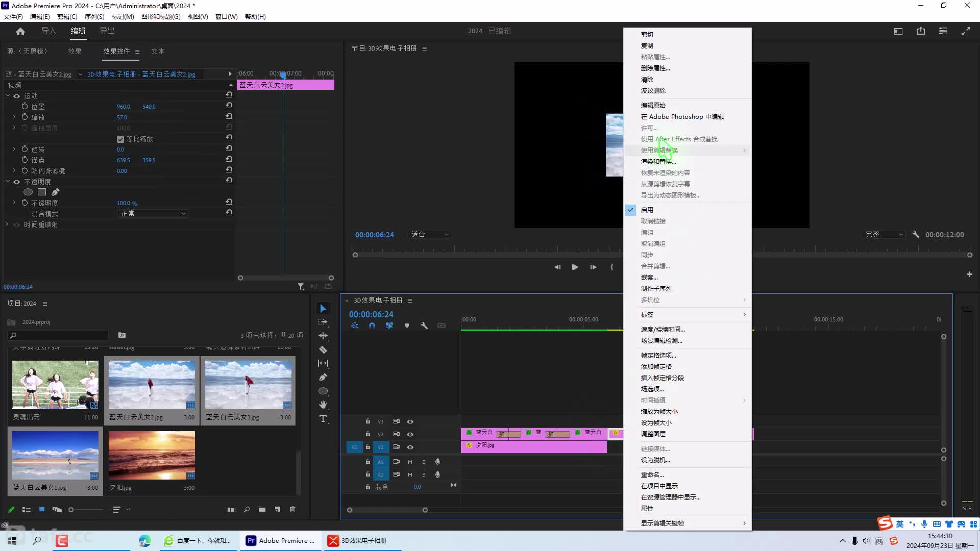Toggle Position animation stopwatch

pos(24,106)
